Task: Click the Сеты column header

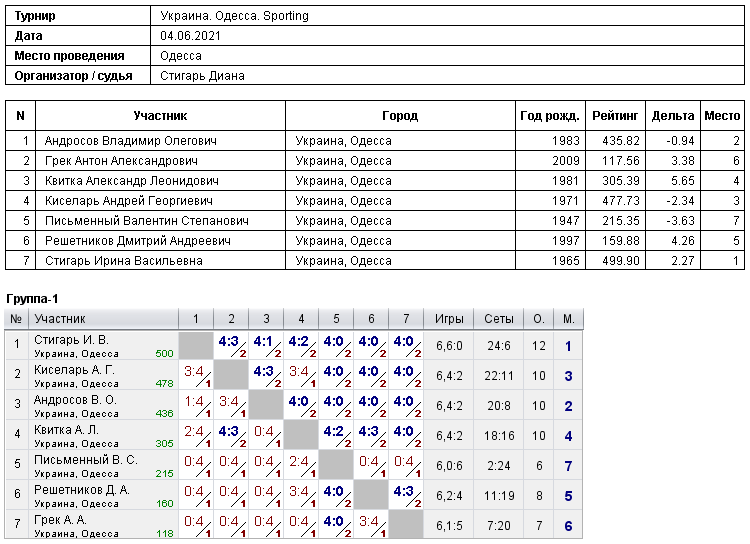Action: pos(498,319)
